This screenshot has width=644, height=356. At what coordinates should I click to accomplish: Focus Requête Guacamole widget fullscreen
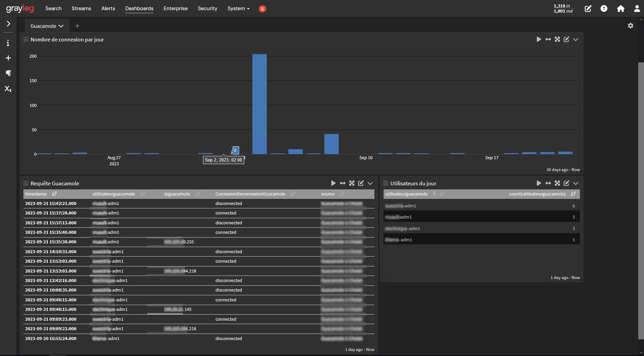tap(352, 183)
